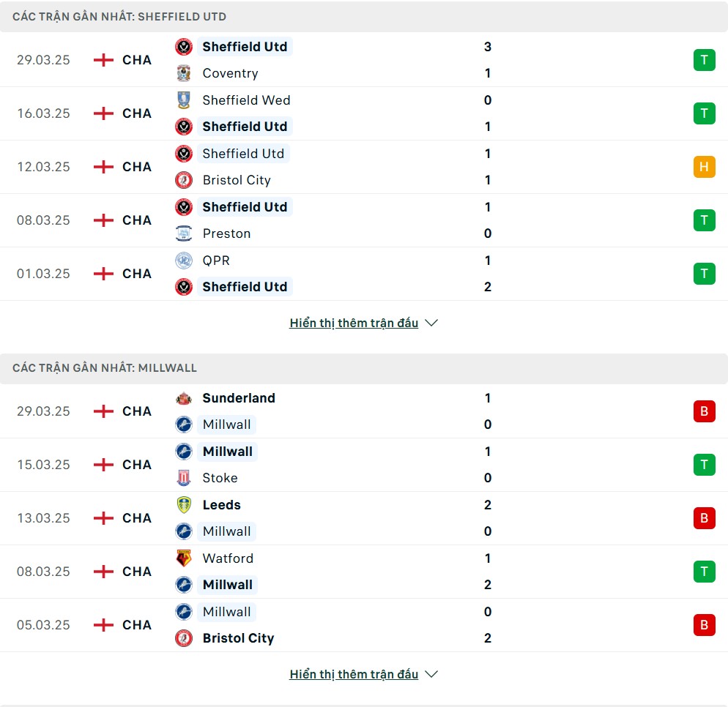
Task: Click the Preston club crest icon
Action: [x=184, y=233]
